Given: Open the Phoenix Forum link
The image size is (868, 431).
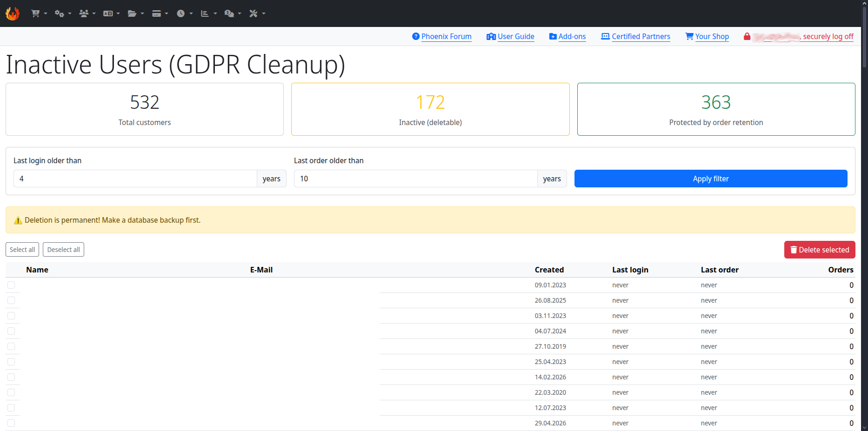Looking at the screenshot, I should coord(442,36).
